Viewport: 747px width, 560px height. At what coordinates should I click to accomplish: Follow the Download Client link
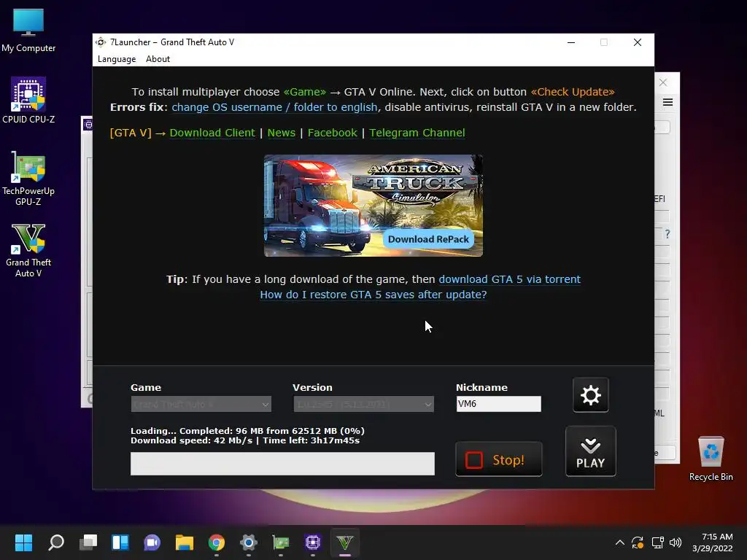click(212, 133)
